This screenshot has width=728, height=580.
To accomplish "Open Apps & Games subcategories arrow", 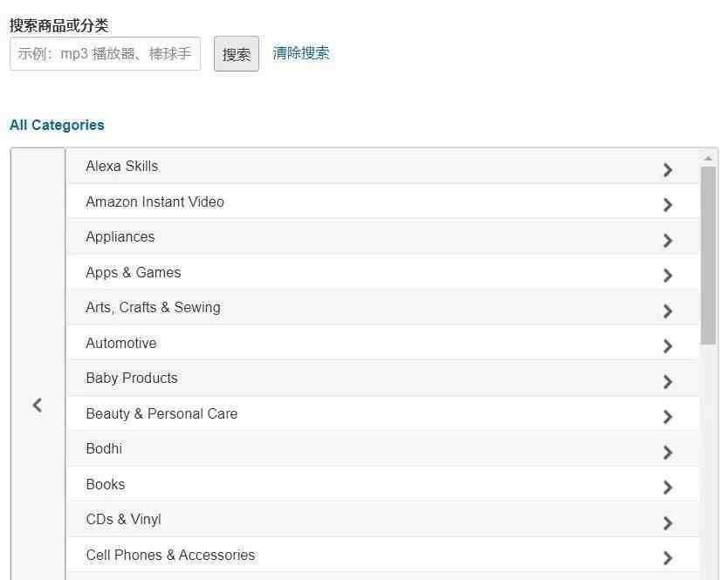I will 668,276.
